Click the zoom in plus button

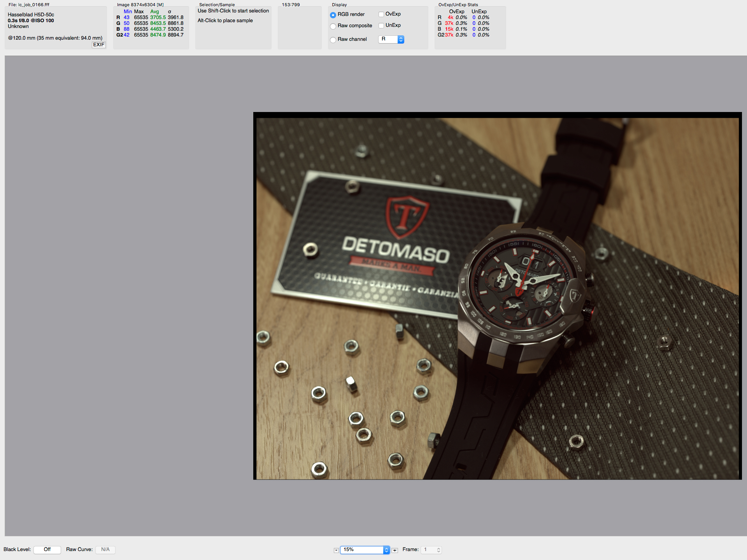tap(395, 550)
